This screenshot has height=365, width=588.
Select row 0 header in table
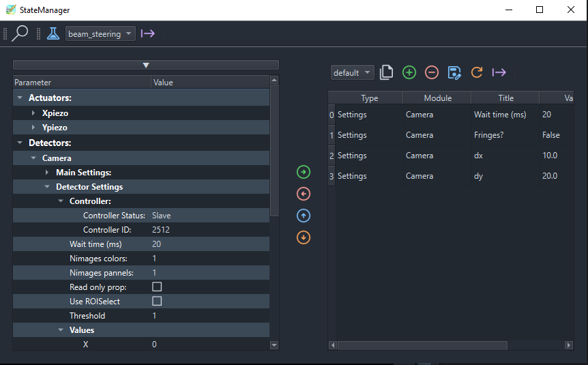(332, 115)
